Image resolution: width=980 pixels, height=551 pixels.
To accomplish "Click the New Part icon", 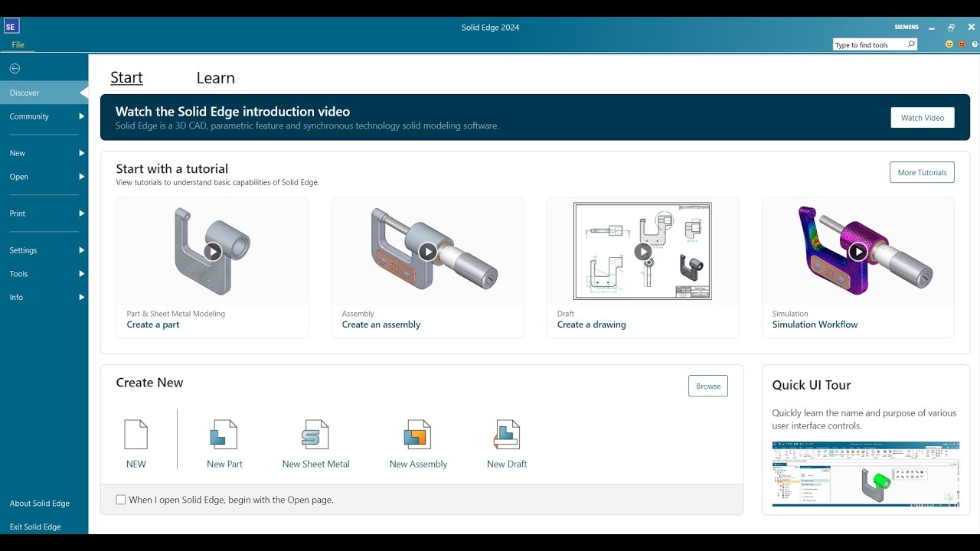I will coord(224,435).
